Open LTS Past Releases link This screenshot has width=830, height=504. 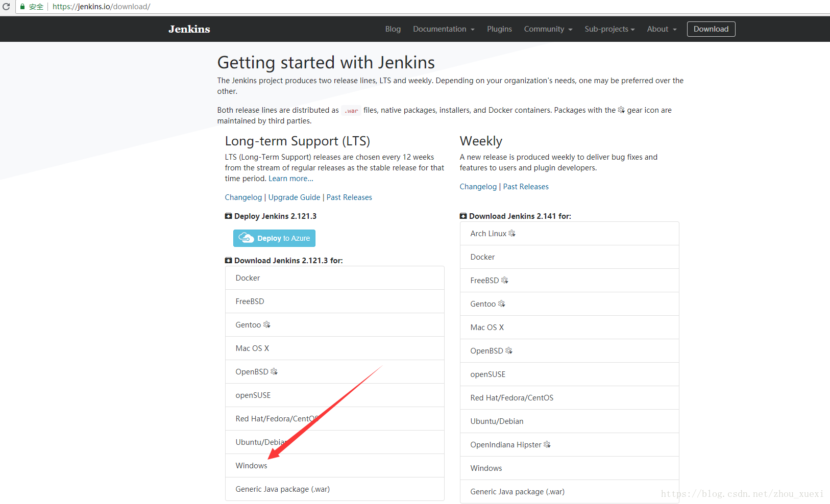(x=349, y=197)
